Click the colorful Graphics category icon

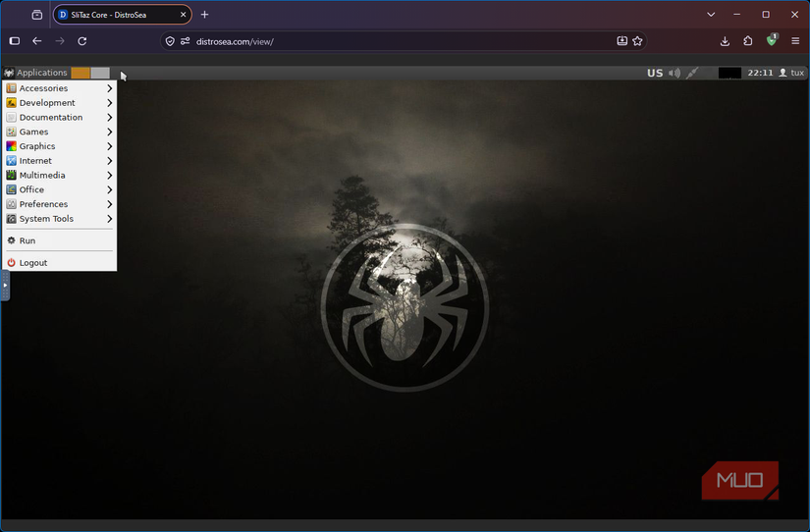(x=12, y=146)
